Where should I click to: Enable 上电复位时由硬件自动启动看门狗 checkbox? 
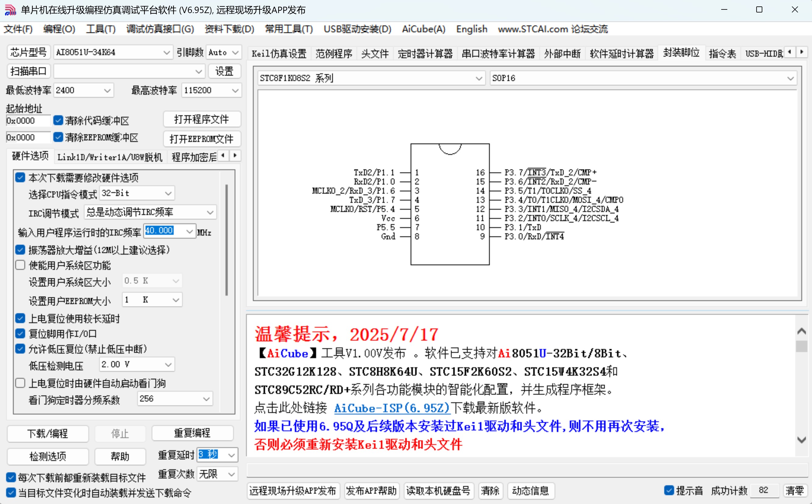(x=20, y=383)
